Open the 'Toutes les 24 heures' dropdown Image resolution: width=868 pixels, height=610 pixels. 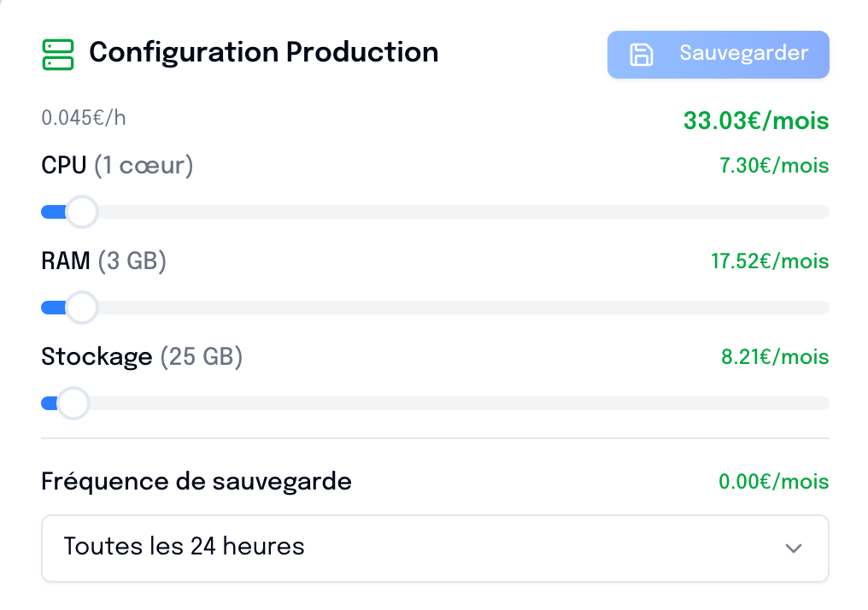pos(435,548)
